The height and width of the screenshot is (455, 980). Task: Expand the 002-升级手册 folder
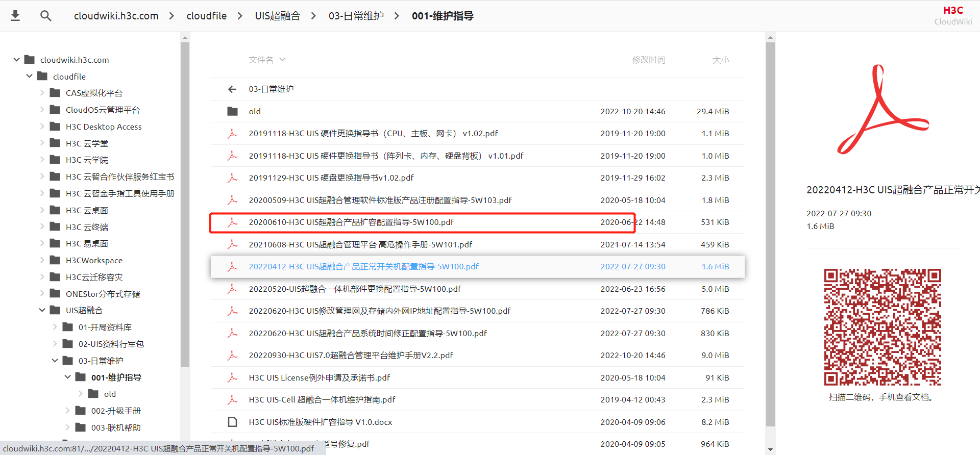coord(68,411)
